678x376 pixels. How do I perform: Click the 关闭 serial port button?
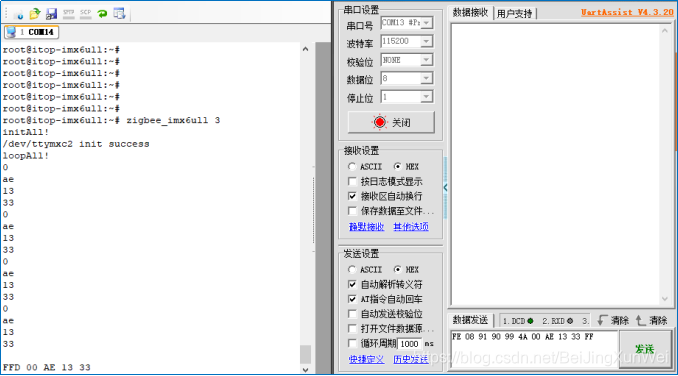pyautogui.click(x=391, y=122)
